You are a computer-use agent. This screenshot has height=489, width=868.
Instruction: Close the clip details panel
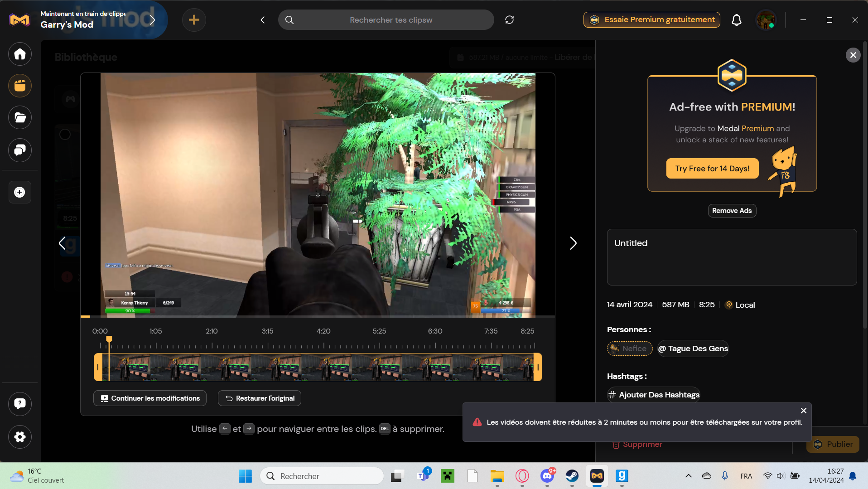tap(853, 55)
